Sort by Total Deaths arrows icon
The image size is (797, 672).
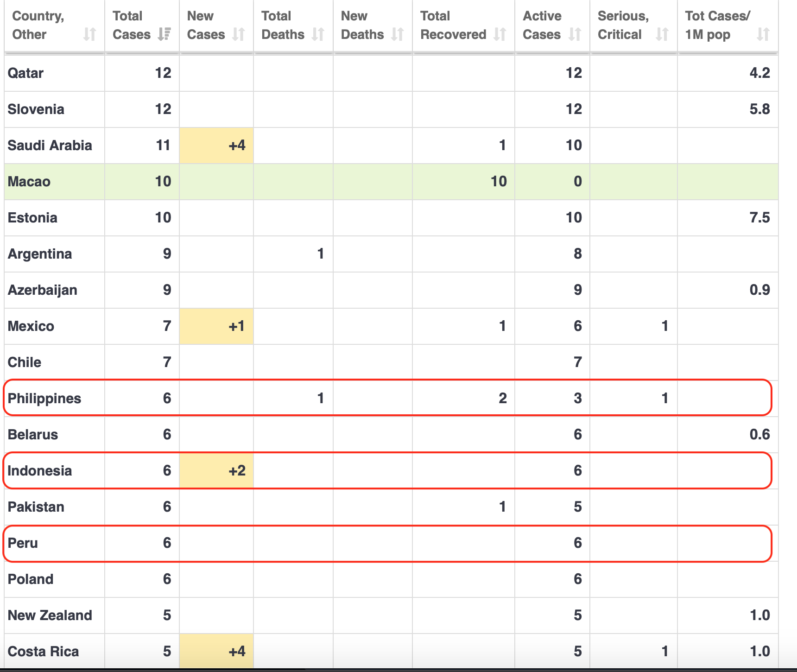pyautogui.click(x=318, y=34)
